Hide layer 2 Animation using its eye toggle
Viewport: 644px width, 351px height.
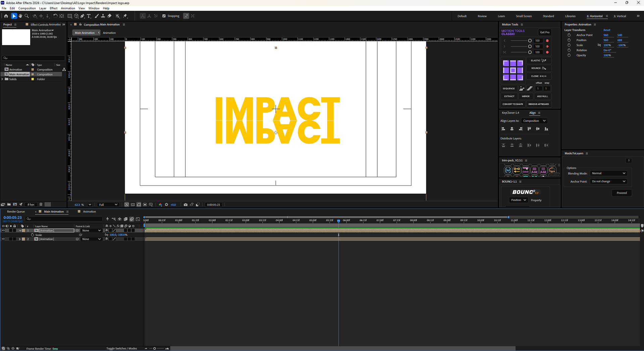(3, 239)
